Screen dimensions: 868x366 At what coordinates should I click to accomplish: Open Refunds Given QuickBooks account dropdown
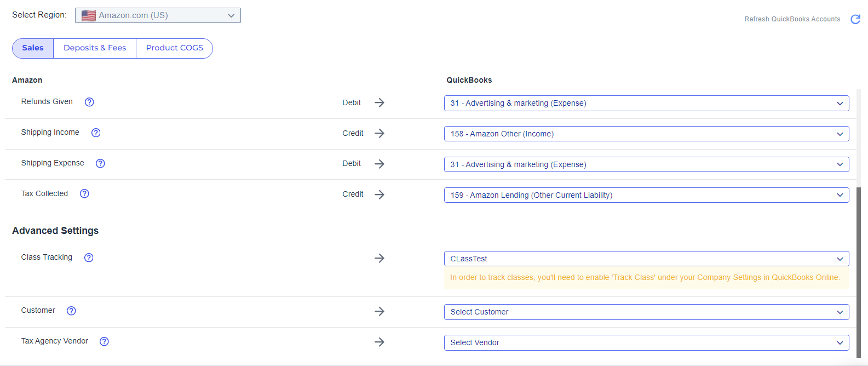pos(646,103)
